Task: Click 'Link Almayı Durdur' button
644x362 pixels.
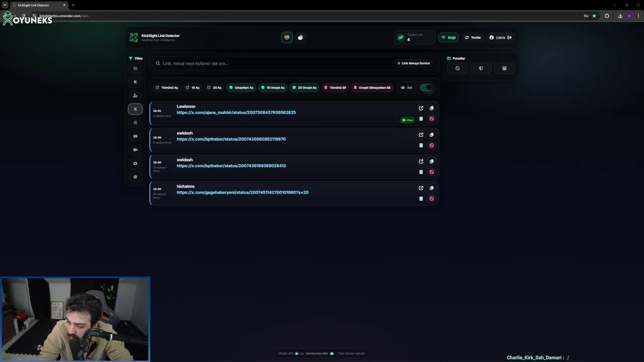Action: [414, 63]
